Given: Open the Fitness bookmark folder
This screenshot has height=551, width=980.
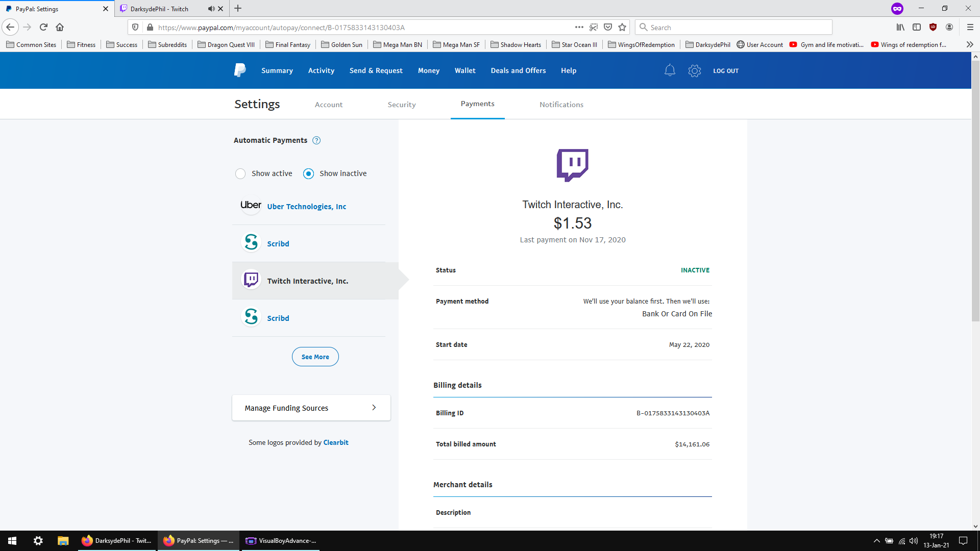Looking at the screenshot, I should (81, 44).
